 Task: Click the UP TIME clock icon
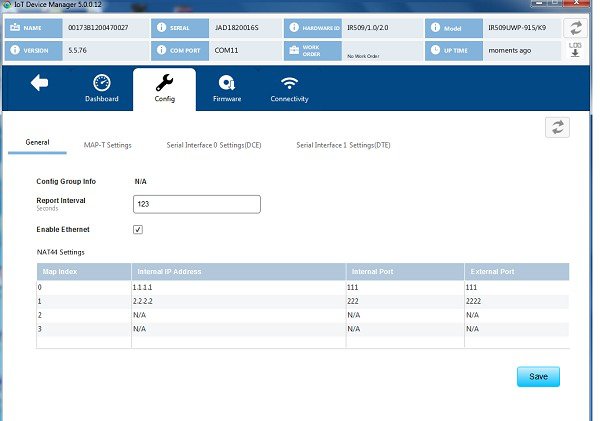point(435,50)
